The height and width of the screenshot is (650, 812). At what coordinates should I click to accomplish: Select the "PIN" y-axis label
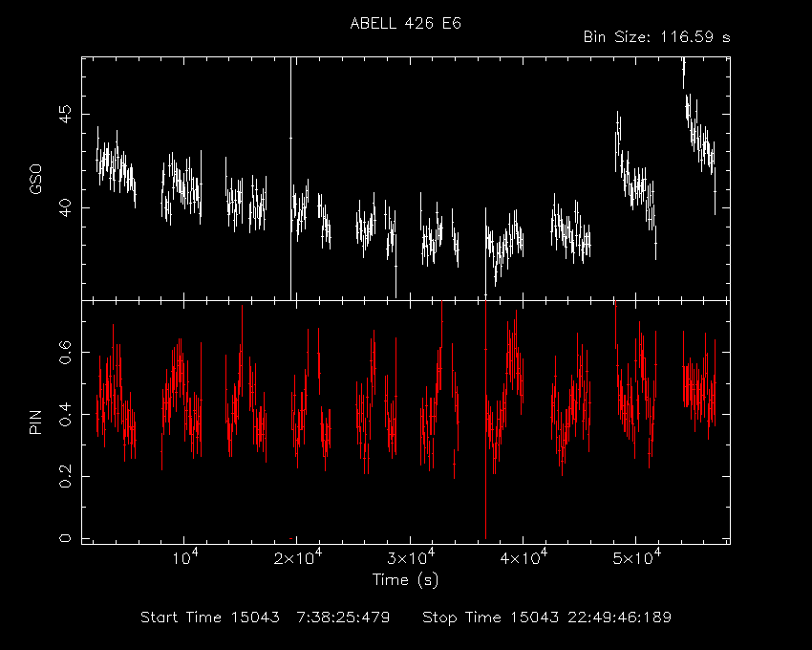35,422
